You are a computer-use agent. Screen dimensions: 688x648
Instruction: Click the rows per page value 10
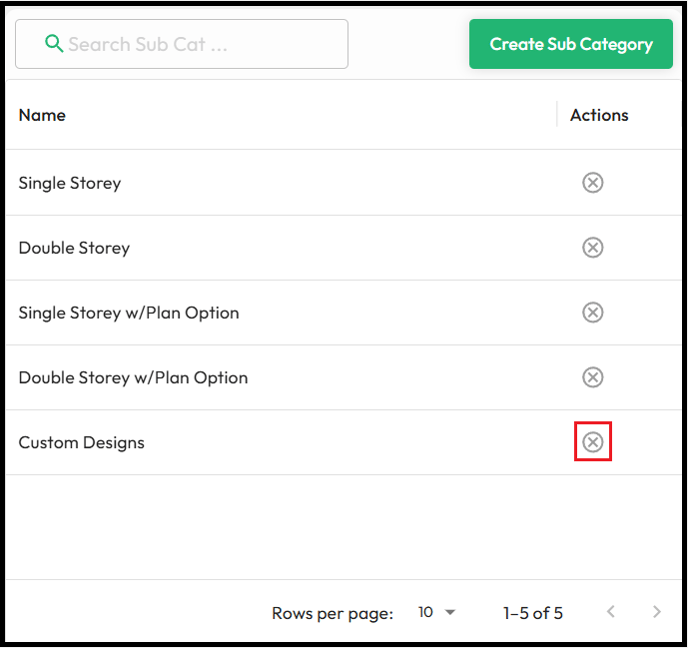click(425, 612)
